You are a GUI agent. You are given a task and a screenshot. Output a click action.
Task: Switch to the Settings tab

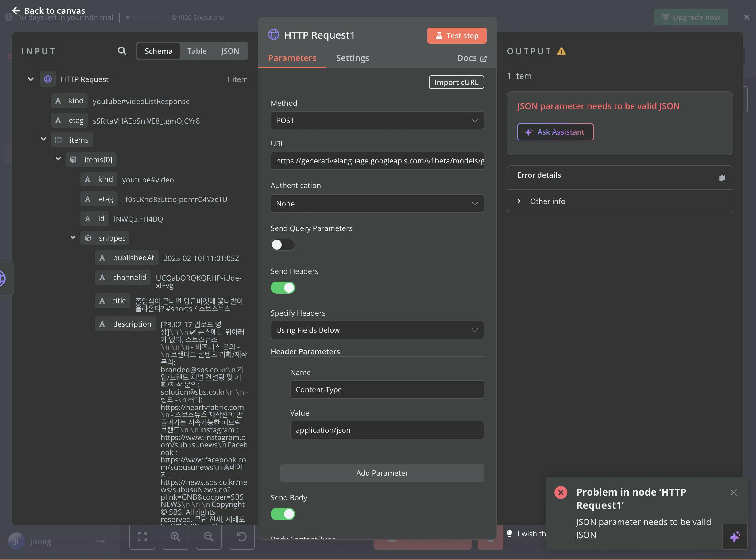coord(353,58)
